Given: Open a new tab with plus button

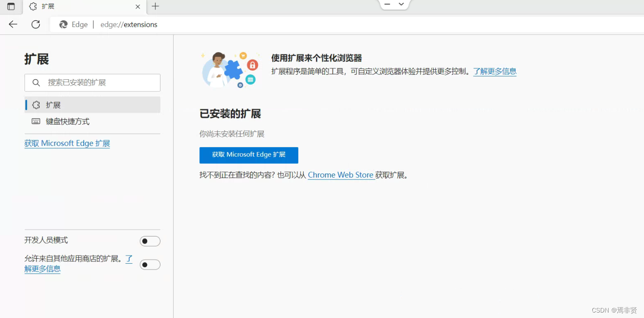Looking at the screenshot, I should [x=155, y=6].
